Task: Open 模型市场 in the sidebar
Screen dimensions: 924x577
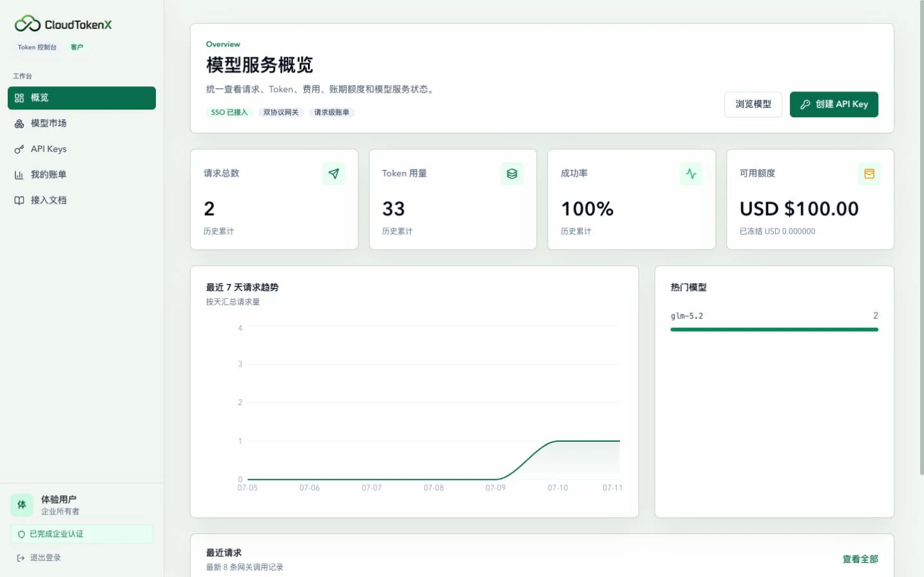Action: [82, 123]
